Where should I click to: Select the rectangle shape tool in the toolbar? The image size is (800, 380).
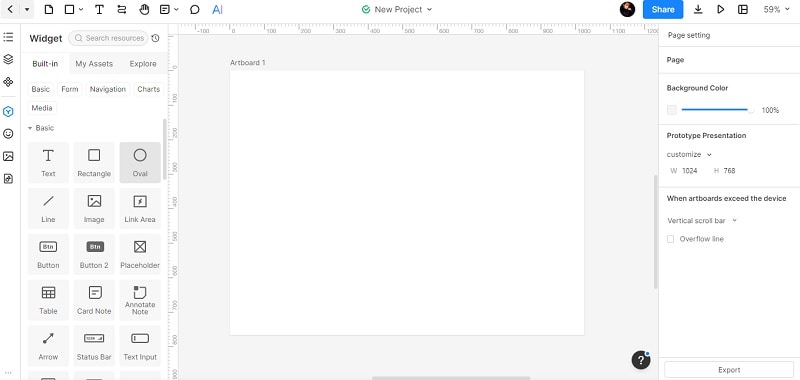(69, 9)
